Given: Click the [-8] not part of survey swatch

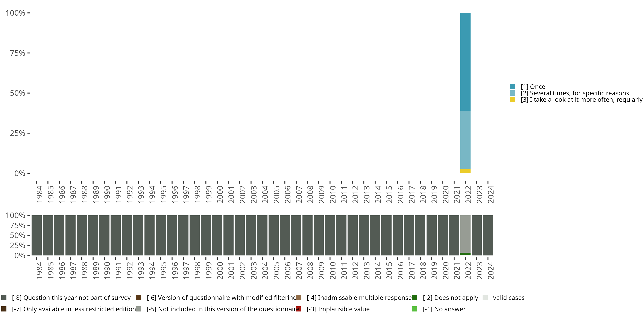Looking at the screenshot, I should point(4,298).
